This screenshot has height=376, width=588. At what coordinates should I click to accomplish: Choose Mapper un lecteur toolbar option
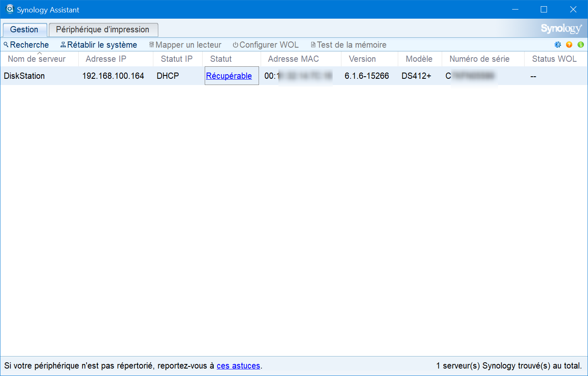[185, 45]
